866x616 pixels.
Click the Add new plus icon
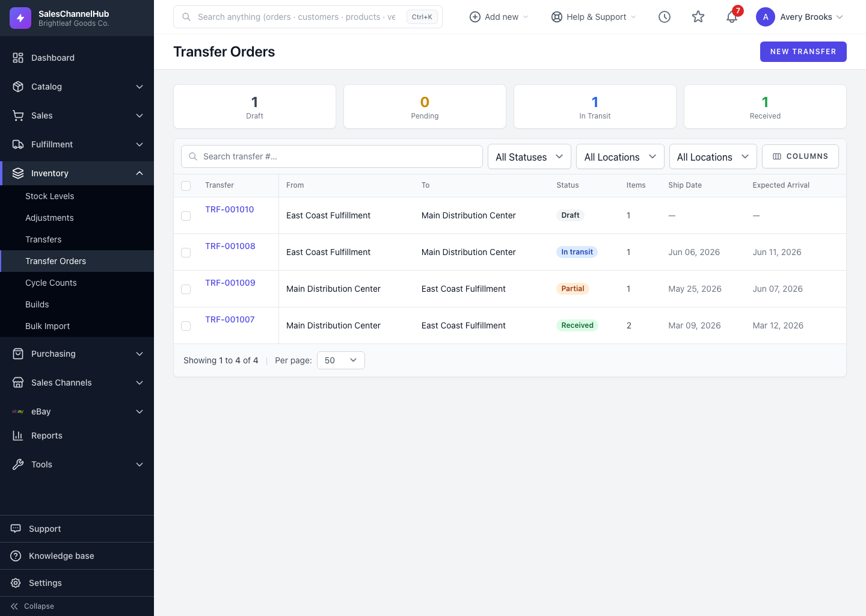475,17
